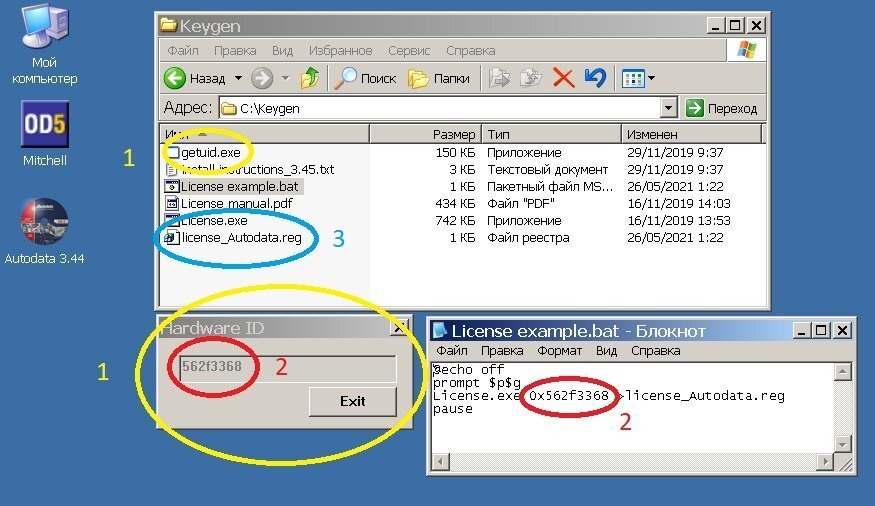The width and height of the screenshot is (875, 506).
Task: Click the red X Delete icon
Action: pos(563,78)
